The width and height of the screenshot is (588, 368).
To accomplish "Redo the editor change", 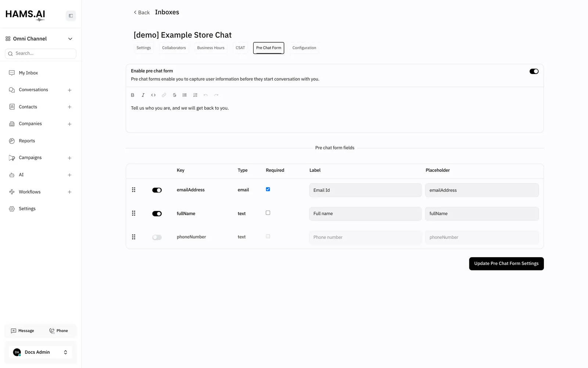I will coord(216,95).
